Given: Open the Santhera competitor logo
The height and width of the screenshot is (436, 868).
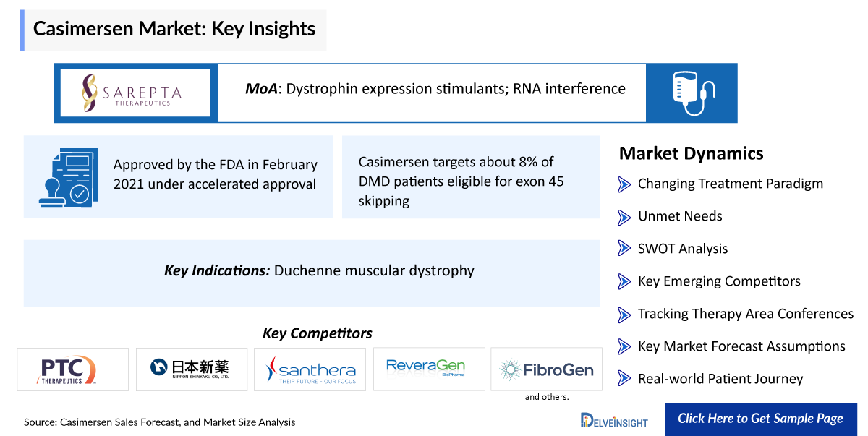Looking at the screenshot, I should [310, 369].
